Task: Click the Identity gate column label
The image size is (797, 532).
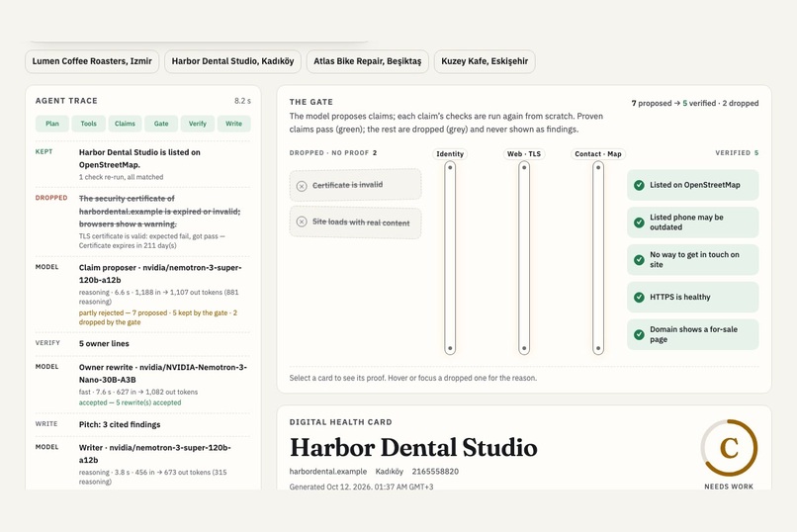Action: point(450,154)
